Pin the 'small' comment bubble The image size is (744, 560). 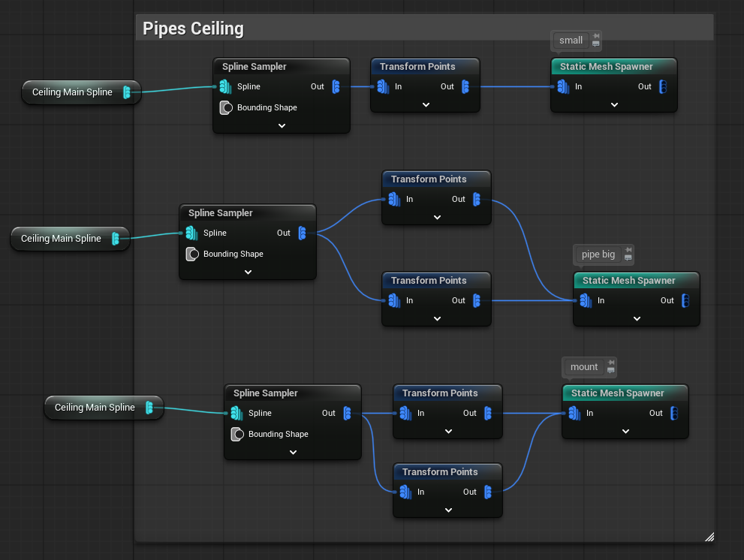pos(596,35)
